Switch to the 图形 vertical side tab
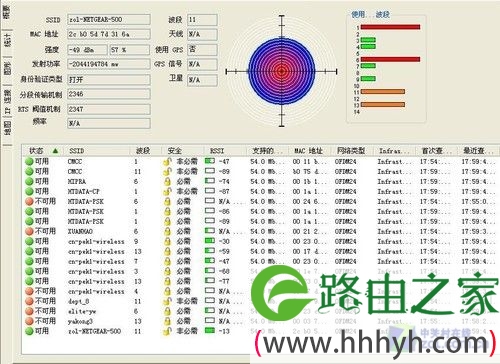The image size is (500, 364). coord(7,68)
